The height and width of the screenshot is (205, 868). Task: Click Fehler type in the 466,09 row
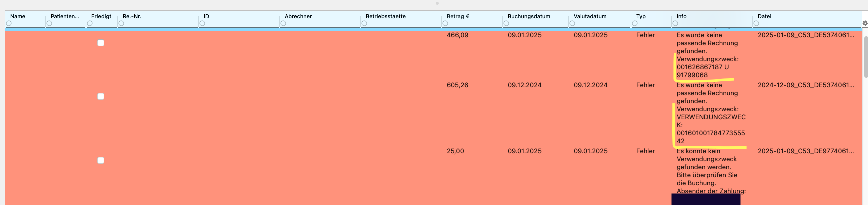(x=645, y=35)
